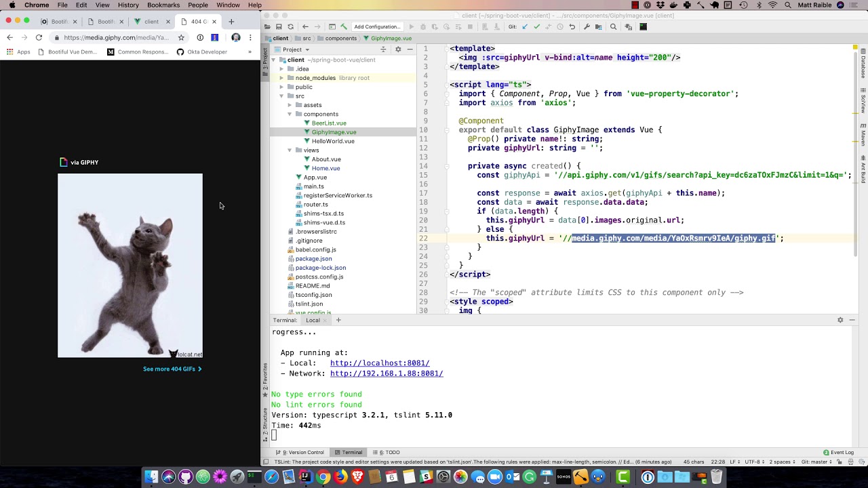The width and height of the screenshot is (868, 488).
Task: Select BeerList.vue in project tree
Action: [329, 123]
